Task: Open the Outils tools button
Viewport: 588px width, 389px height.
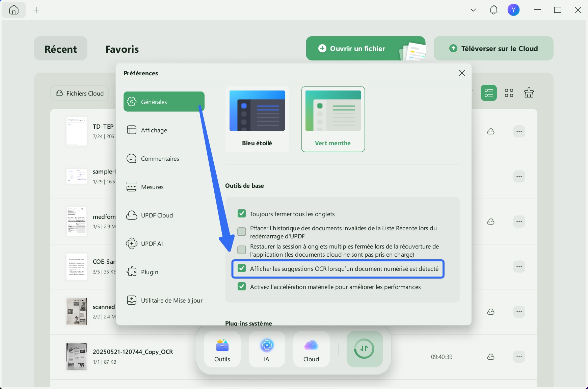Action: (222, 349)
